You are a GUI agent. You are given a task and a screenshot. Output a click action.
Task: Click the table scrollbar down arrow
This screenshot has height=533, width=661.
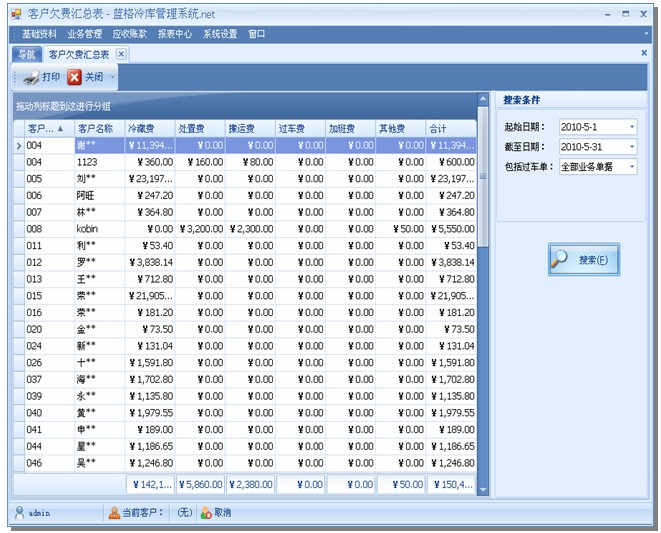coord(483,489)
